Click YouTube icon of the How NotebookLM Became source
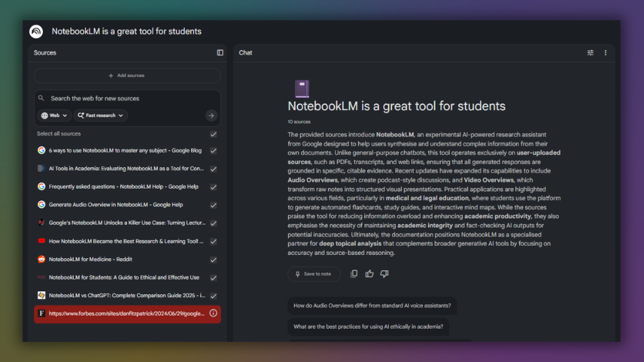The height and width of the screenshot is (362, 644). point(42,241)
